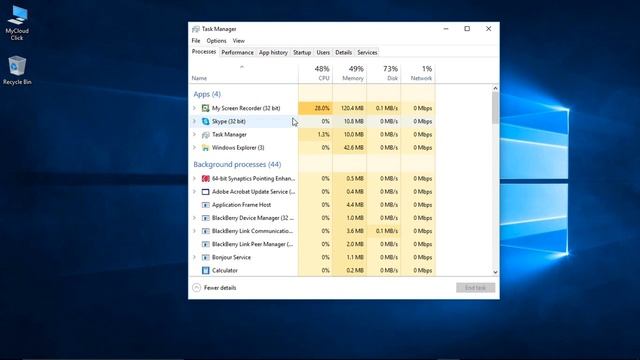Screen dimensions: 640x360
Task: Click the Fewer details link
Action: 220,288
